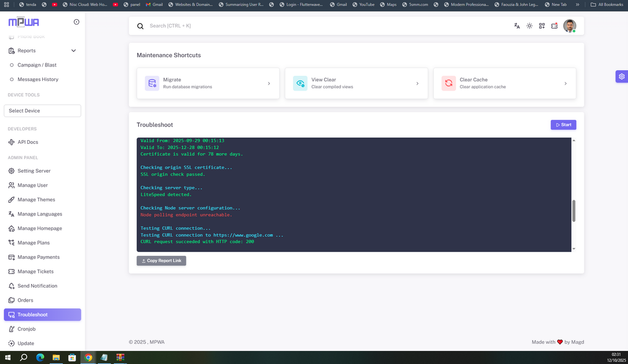Collapse the Reports menu chevron

click(73, 51)
